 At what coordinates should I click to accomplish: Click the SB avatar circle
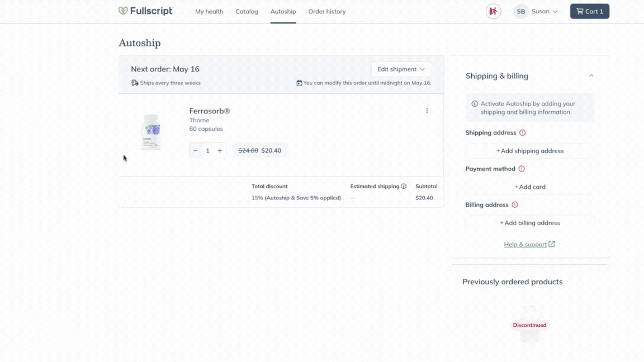pyautogui.click(x=521, y=12)
